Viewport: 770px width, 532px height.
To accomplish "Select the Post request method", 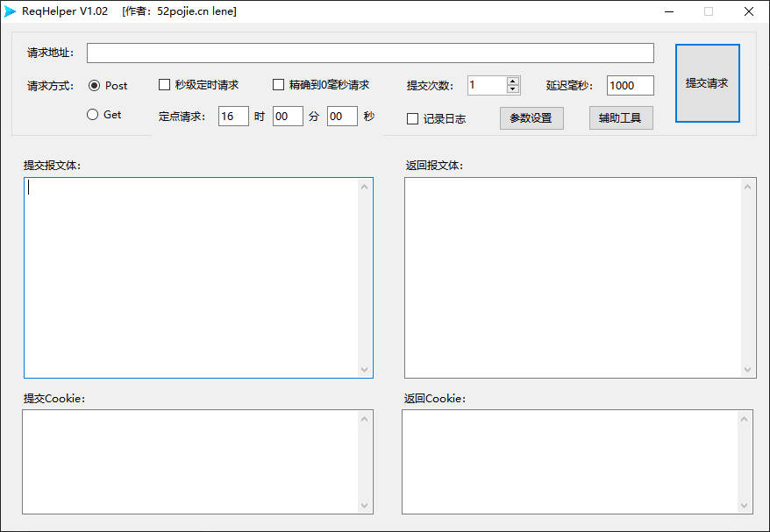I will point(93,85).
